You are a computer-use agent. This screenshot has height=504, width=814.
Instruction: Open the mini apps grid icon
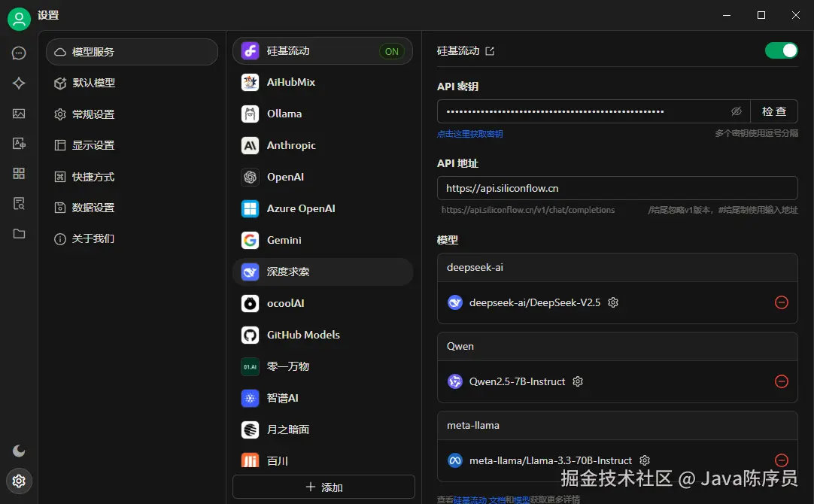tap(19, 173)
